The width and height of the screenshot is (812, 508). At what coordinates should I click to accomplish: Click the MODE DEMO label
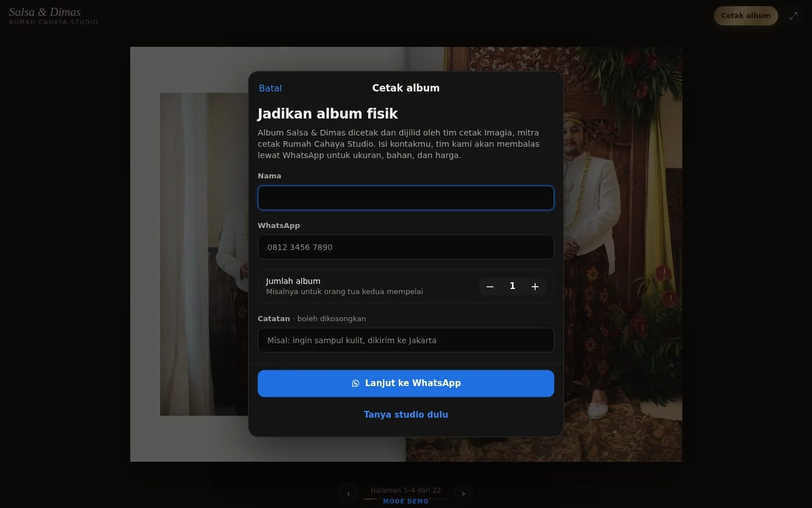[406, 501]
